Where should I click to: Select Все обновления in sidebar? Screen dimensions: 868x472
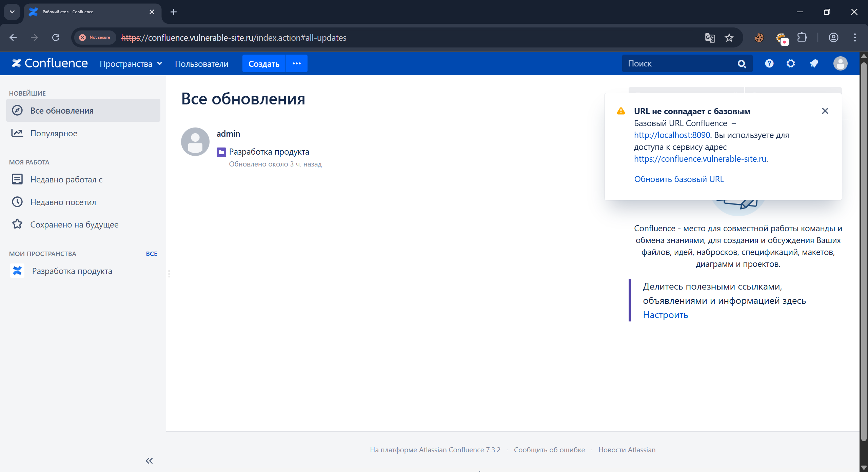tap(83, 111)
